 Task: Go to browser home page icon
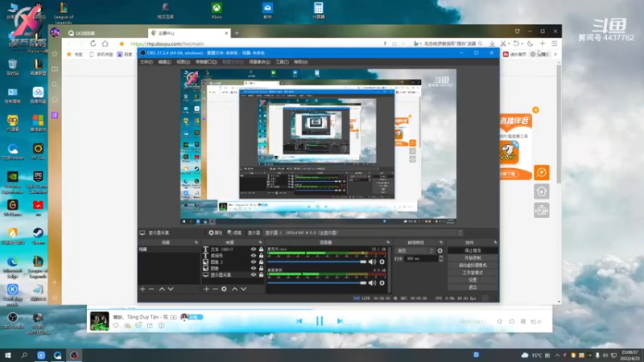point(105,43)
